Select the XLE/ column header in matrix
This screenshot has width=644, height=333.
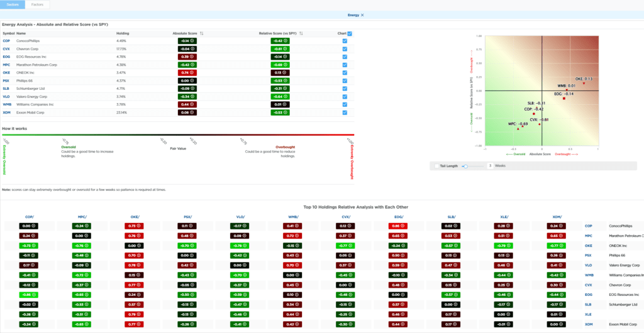click(505, 217)
